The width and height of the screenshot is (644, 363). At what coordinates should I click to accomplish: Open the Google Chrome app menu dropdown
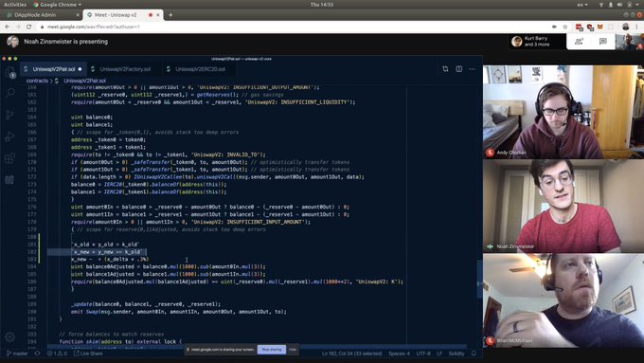(x=57, y=5)
